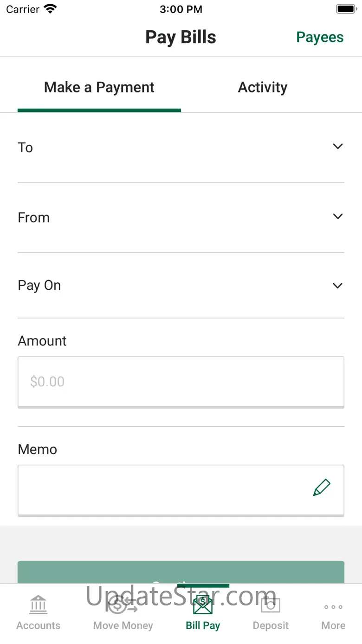The image size is (362, 644).
Task: Expand the From account dropdown chevron
Action: point(338,216)
